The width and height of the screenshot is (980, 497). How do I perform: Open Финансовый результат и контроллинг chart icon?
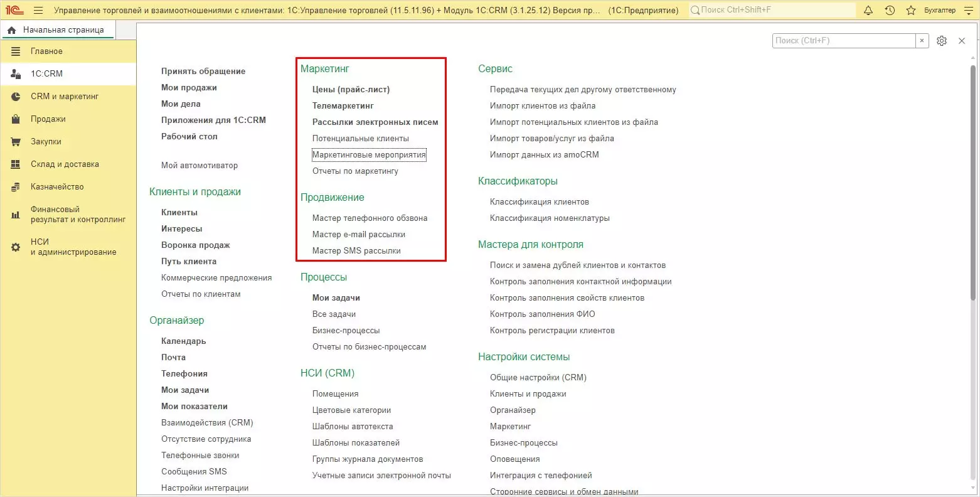click(16, 215)
